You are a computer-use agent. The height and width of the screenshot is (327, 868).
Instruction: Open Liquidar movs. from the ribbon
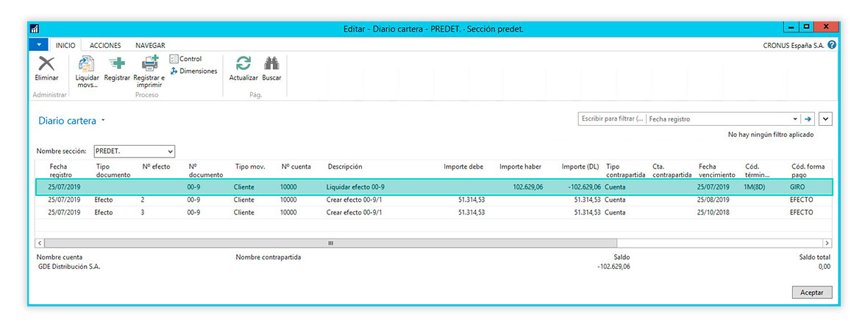click(87, 66)
